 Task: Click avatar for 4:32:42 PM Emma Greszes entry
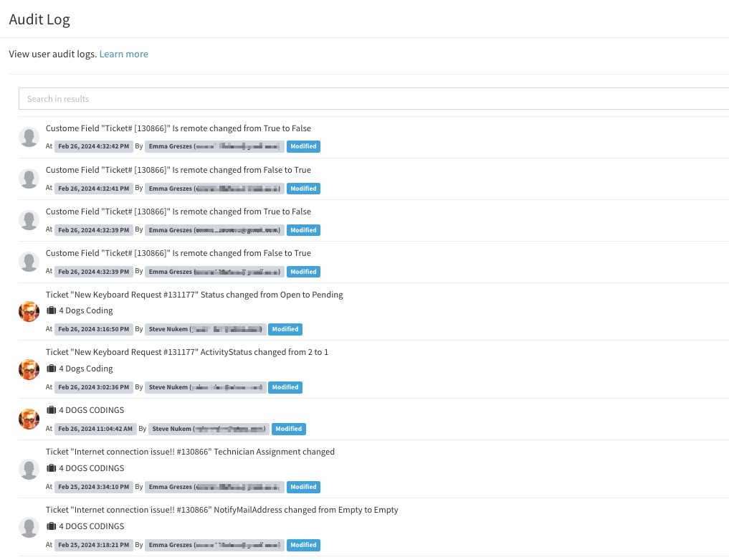point(29,137)
